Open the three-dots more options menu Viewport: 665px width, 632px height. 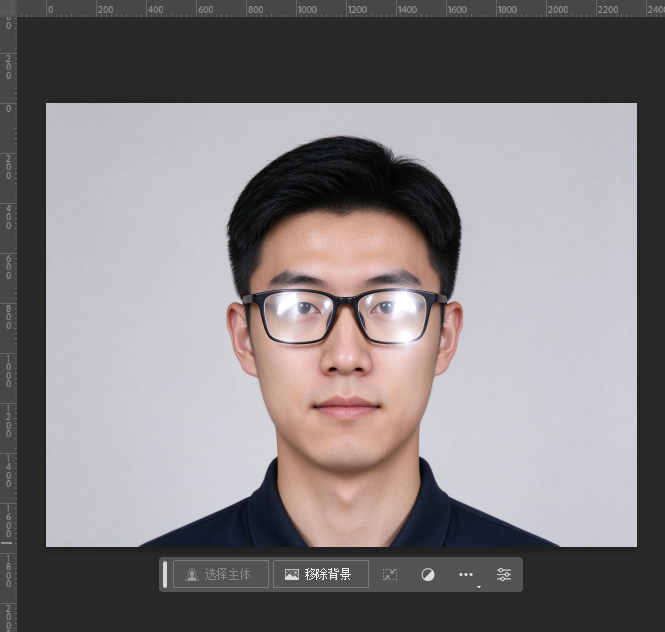(x=466, y=575)
